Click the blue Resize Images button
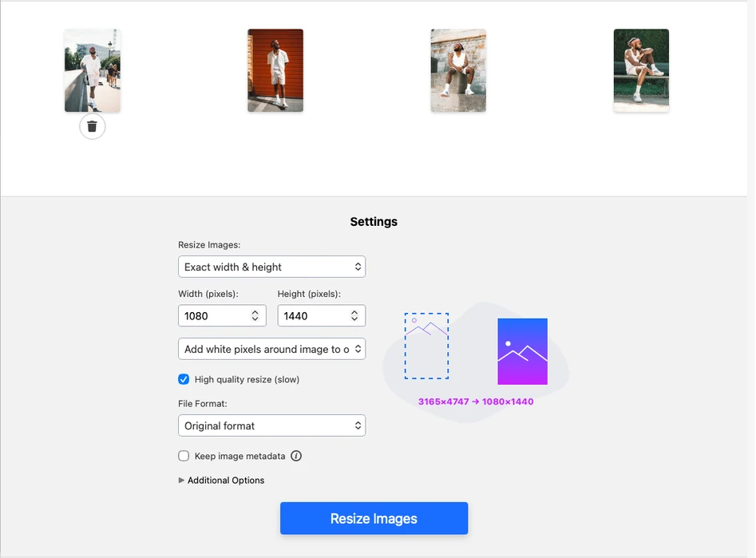The height and width of the screenshot is (558, 756). coord(374,519)
